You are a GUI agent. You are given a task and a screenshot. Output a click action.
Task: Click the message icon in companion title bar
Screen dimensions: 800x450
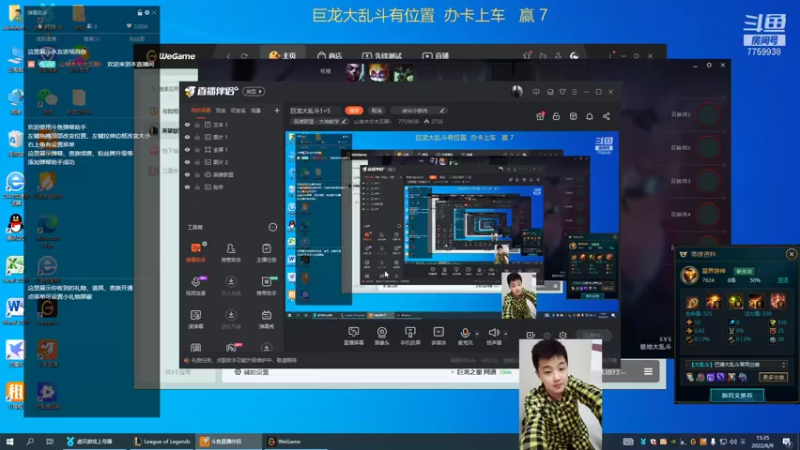(x=536, y=92)
